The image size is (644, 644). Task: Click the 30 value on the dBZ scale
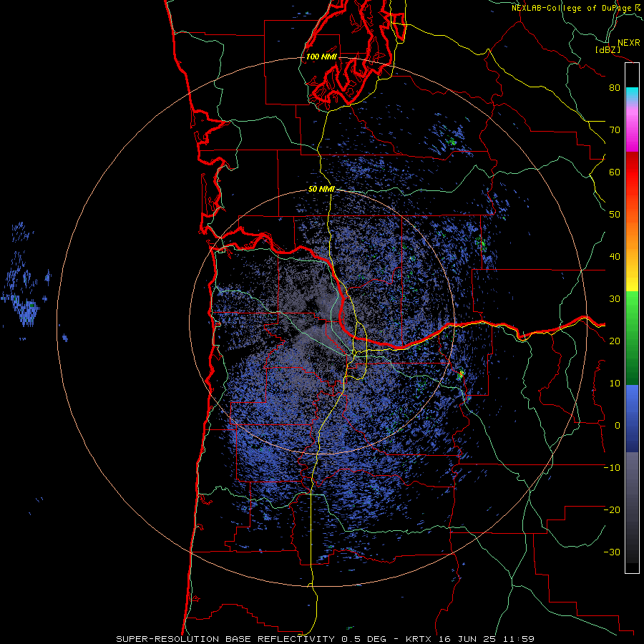click(615, 298)
